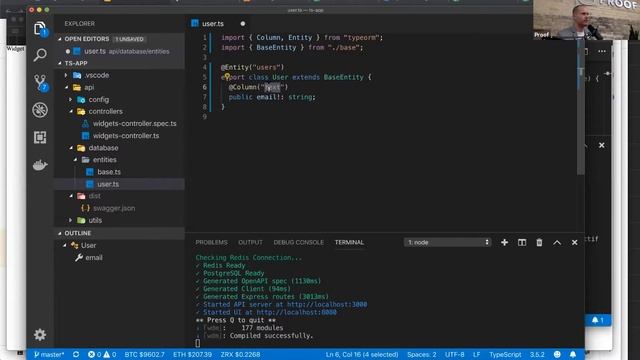The height and width of the screenshot is (360, 640).
Task: Open notifications bell in status bar
Action: (573, 354)
